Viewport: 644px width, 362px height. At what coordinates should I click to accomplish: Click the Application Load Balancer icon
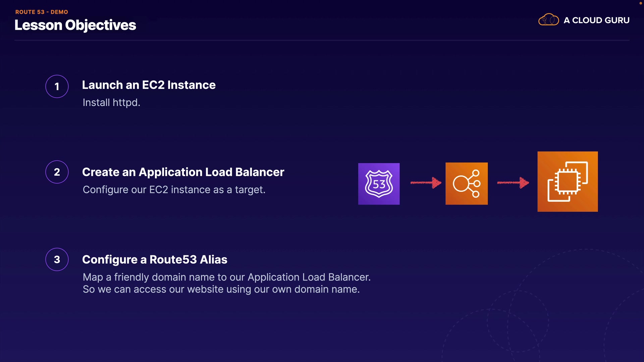click(466, 183)
